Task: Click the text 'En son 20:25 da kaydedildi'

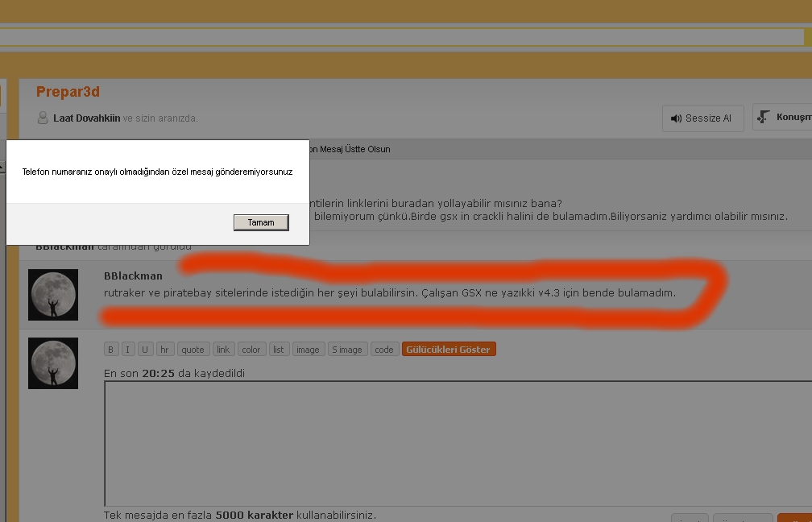Action: coord(174,374)
